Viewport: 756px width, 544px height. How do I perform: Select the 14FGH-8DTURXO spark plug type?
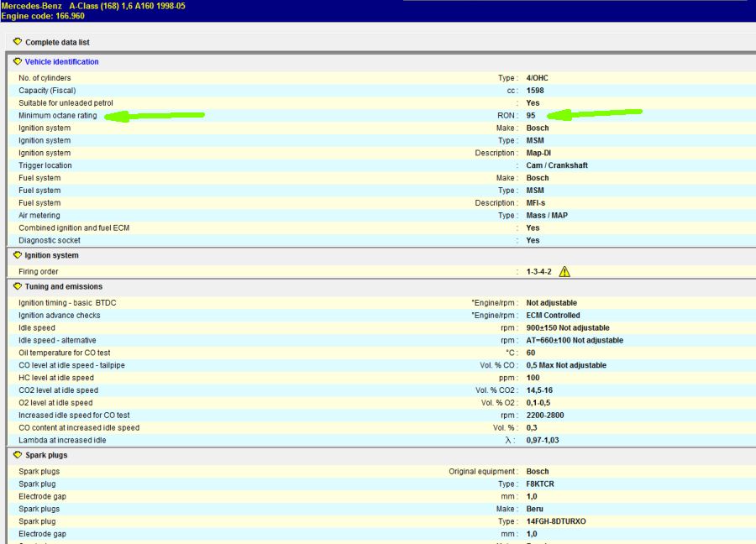point(556,522)
